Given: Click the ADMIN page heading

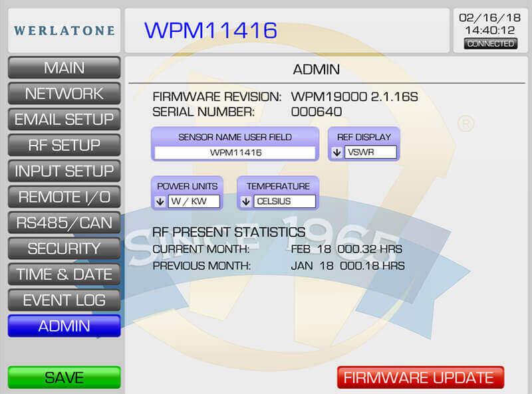Looking at the screenshot, I should pos(316,70).
